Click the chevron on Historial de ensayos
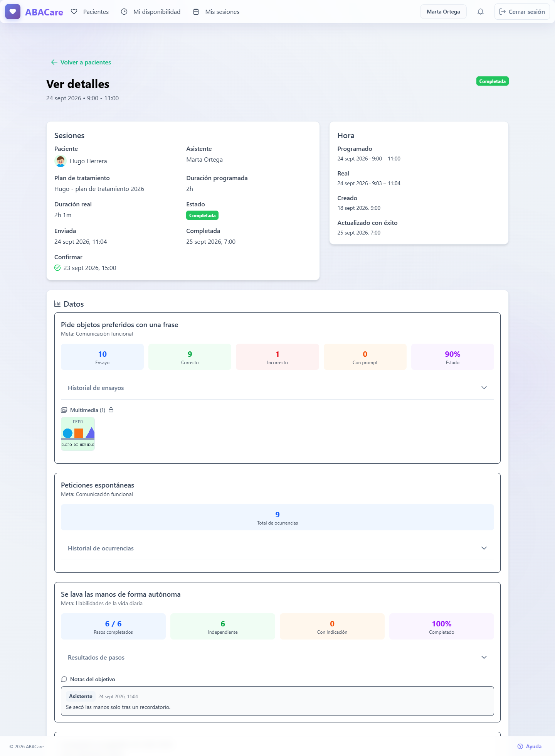 tap(484, 388)
